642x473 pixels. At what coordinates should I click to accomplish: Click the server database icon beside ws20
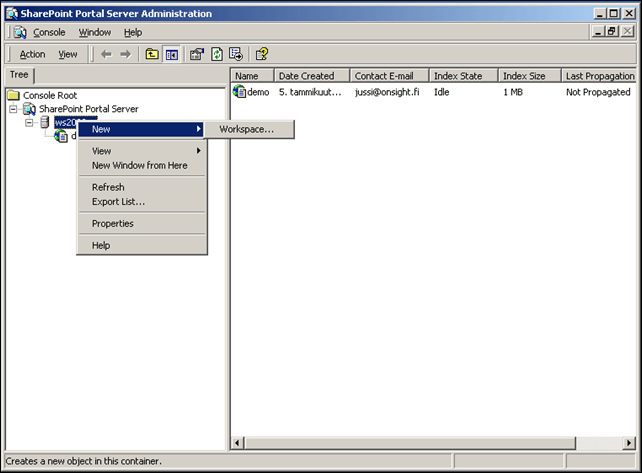pyautogui.click(x=45, y=122)
